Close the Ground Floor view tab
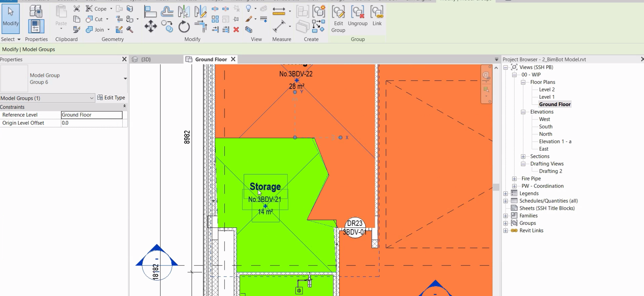Viewport: 644px width, 296px height. (x=233, y=59)
